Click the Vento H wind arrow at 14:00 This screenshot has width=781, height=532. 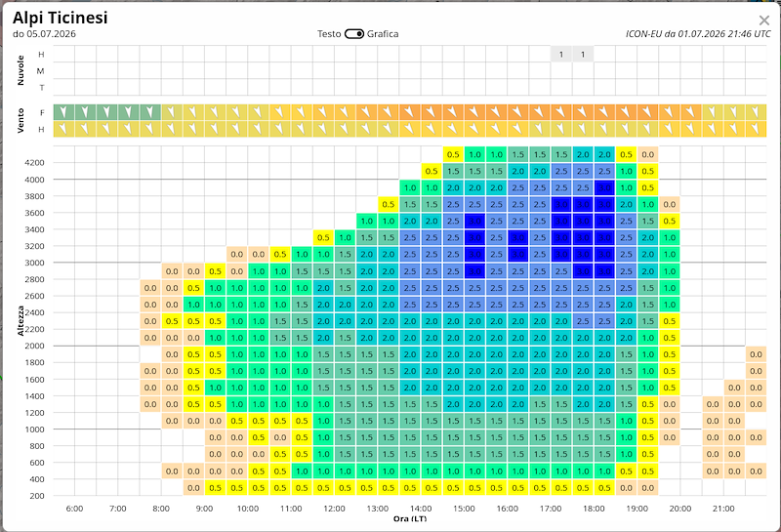point(432,129)
